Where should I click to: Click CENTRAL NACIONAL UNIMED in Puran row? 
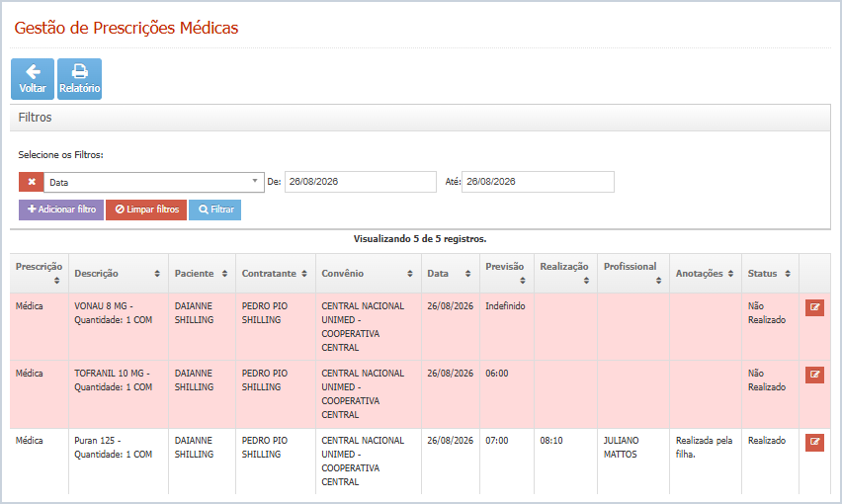click(363, 462)
